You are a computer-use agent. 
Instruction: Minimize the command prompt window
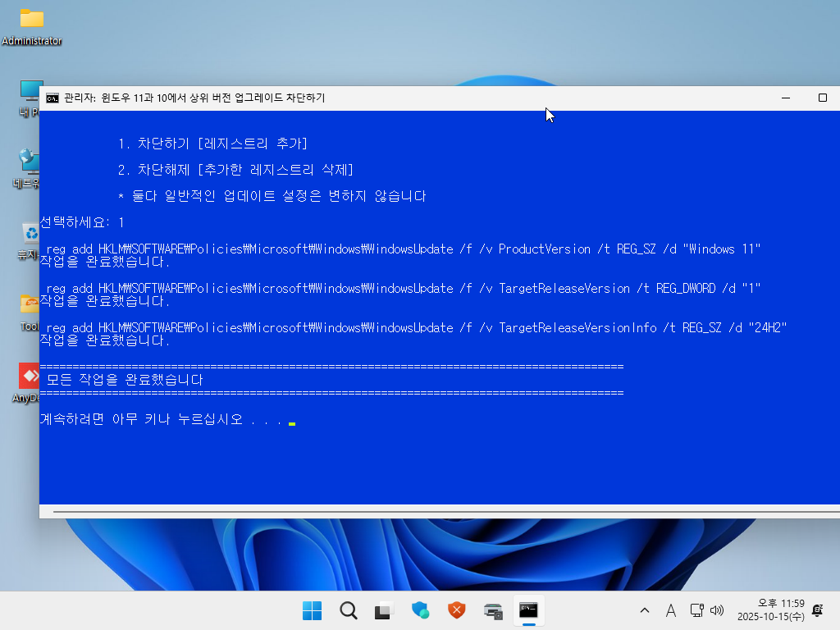click(786, 98)
